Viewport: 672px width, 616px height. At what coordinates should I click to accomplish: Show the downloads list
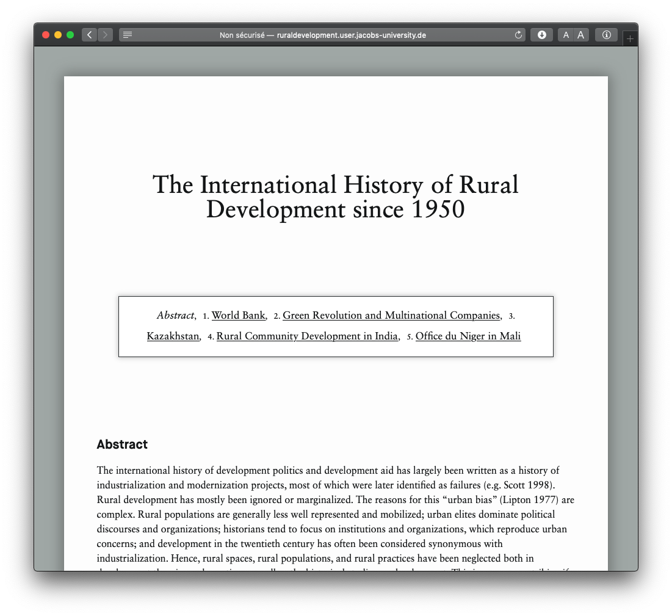[541, 35]
